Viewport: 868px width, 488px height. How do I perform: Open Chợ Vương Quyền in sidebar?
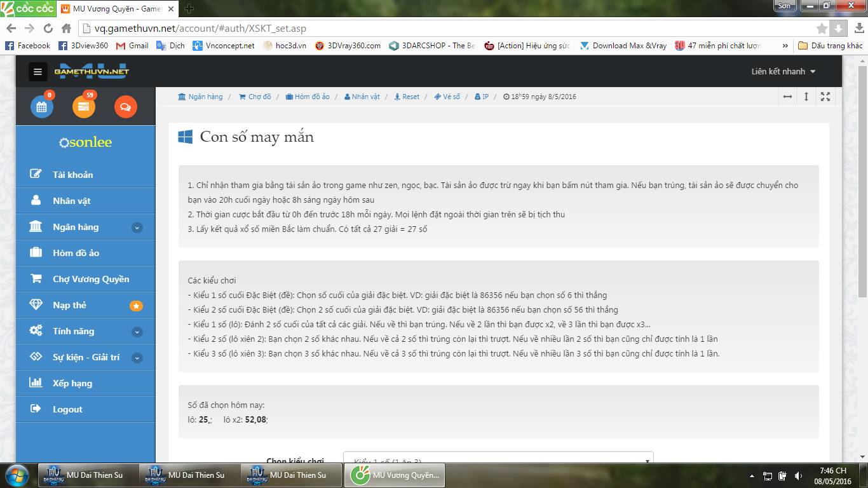[x=90, y=279]
